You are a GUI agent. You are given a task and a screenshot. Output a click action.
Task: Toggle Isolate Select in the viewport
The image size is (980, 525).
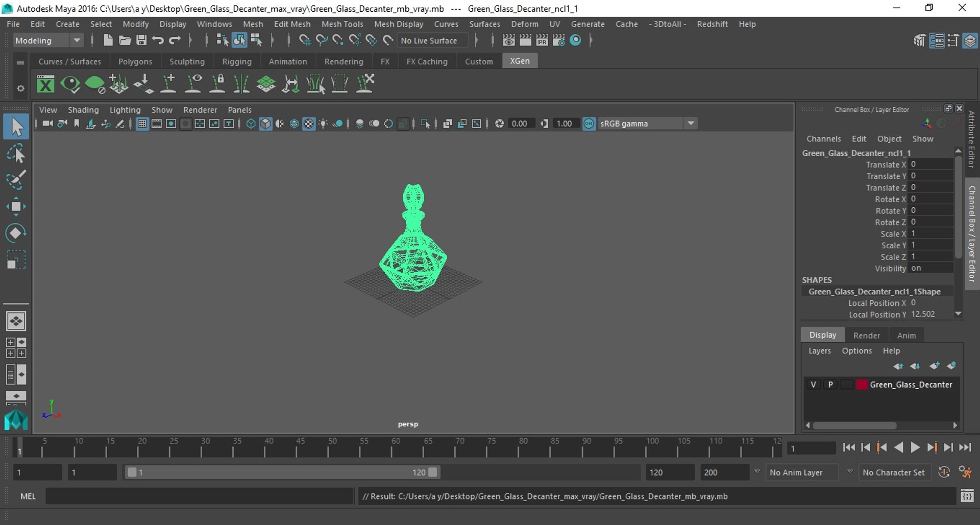[425, 124]
